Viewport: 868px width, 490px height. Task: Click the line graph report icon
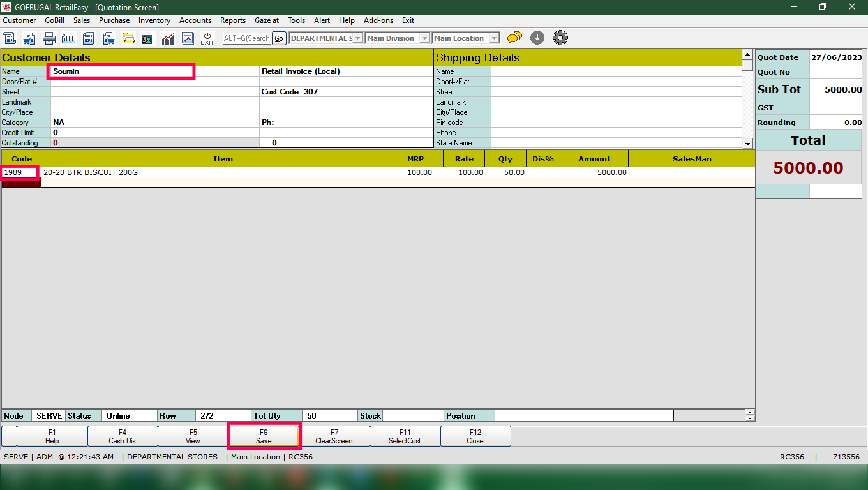(x=188, y=38)
